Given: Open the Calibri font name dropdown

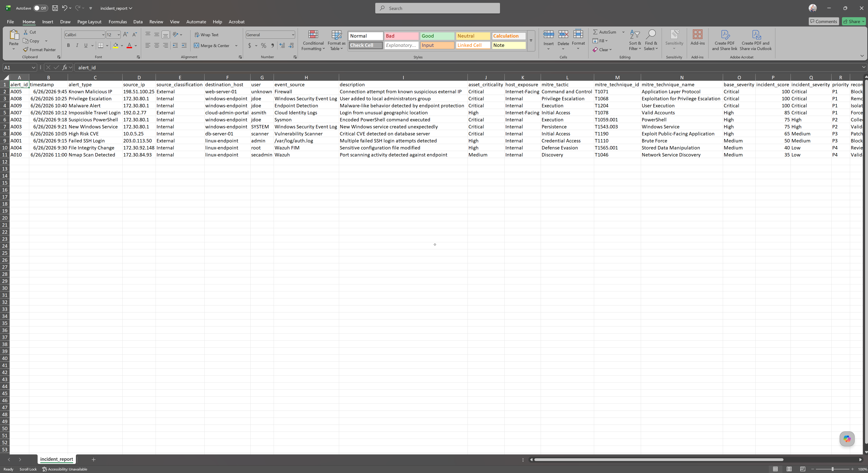Looking at the screenshot, I should pyautogui.click(x=103, y=35).
